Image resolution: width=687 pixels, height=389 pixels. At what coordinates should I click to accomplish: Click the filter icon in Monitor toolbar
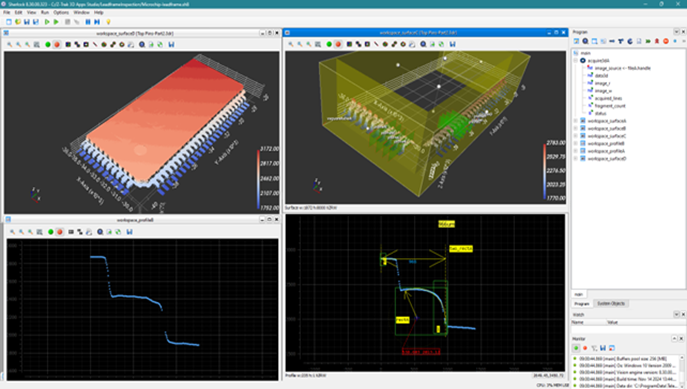(594, 348)
